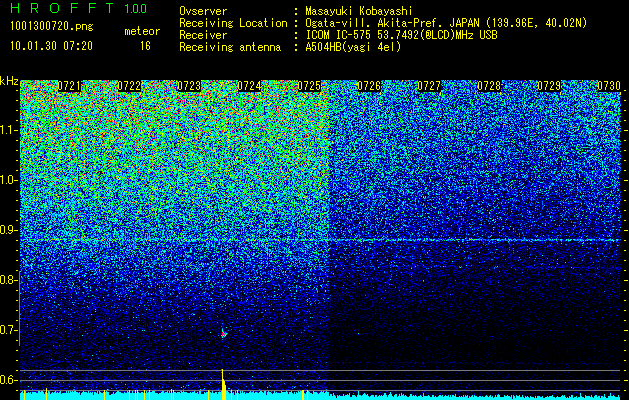Viewport: 629px width, 400px height.
Task: Click the 0721 time marker
Action: [69, 86]
